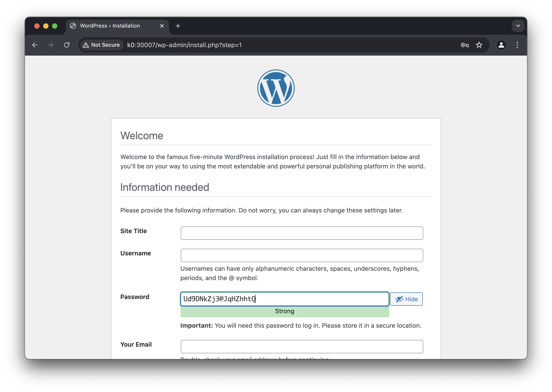
Task: Click inside the Password field
Action: pos(314,299)
